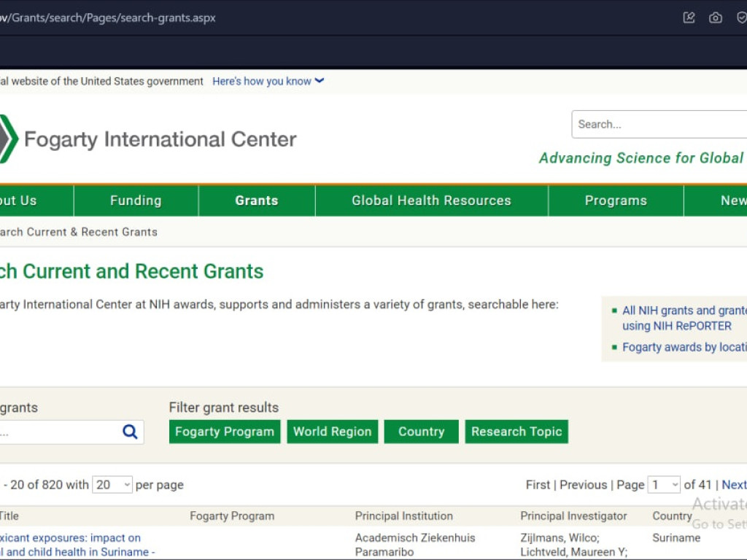Click 'Advancing Science for Global' tagline
This screenshot has width=747, height=560.
641,157
